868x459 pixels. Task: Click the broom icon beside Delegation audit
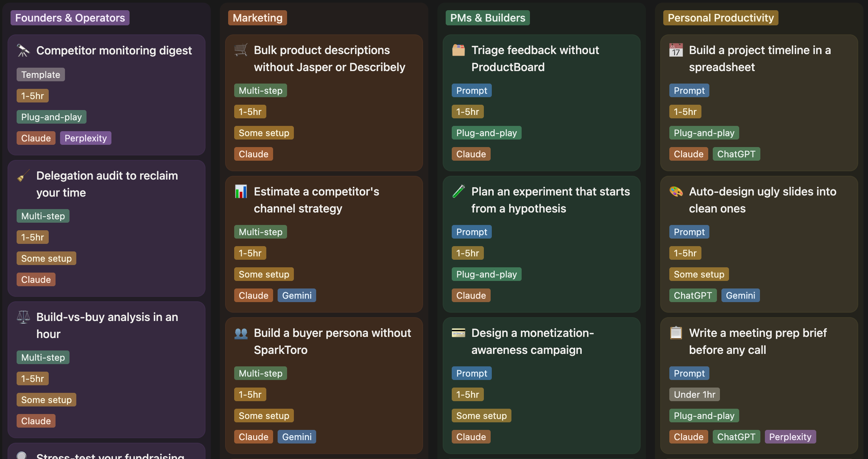click(x=23, y=176)
